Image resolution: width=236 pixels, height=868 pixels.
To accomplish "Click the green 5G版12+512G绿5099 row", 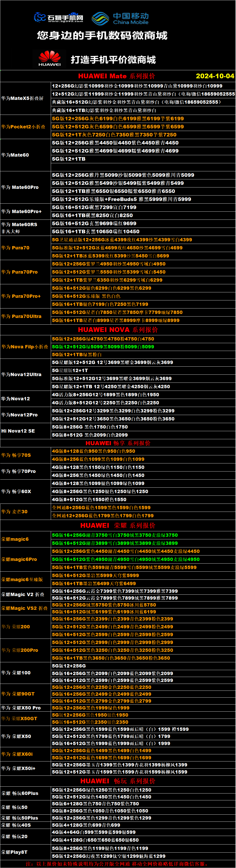I will tap(143, 347).
